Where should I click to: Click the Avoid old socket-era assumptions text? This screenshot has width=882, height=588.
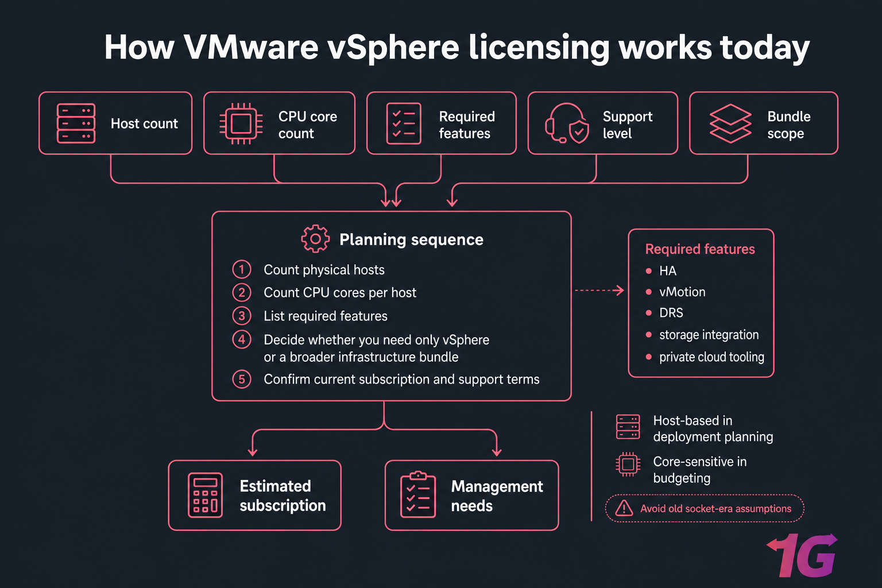715,509
